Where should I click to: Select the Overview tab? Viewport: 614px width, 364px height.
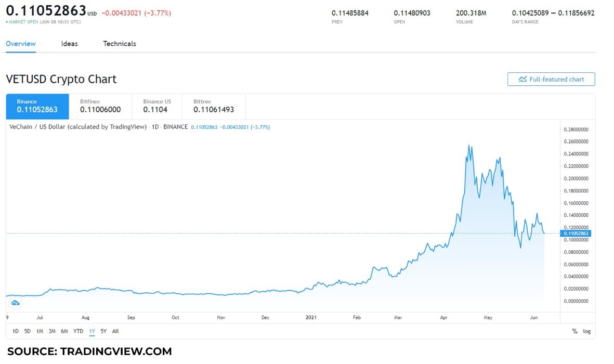[20, 44]
